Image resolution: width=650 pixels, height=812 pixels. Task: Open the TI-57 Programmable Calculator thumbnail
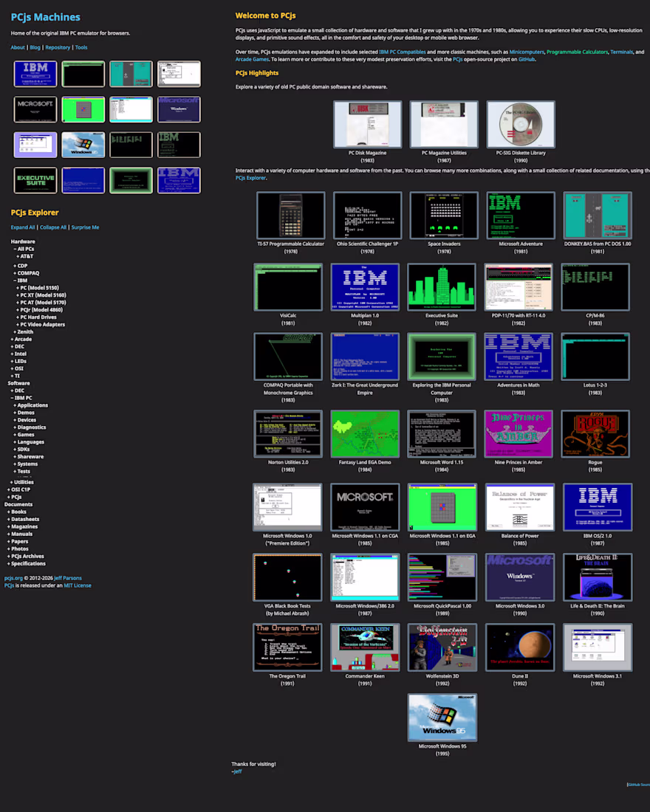tap(291, 216)
